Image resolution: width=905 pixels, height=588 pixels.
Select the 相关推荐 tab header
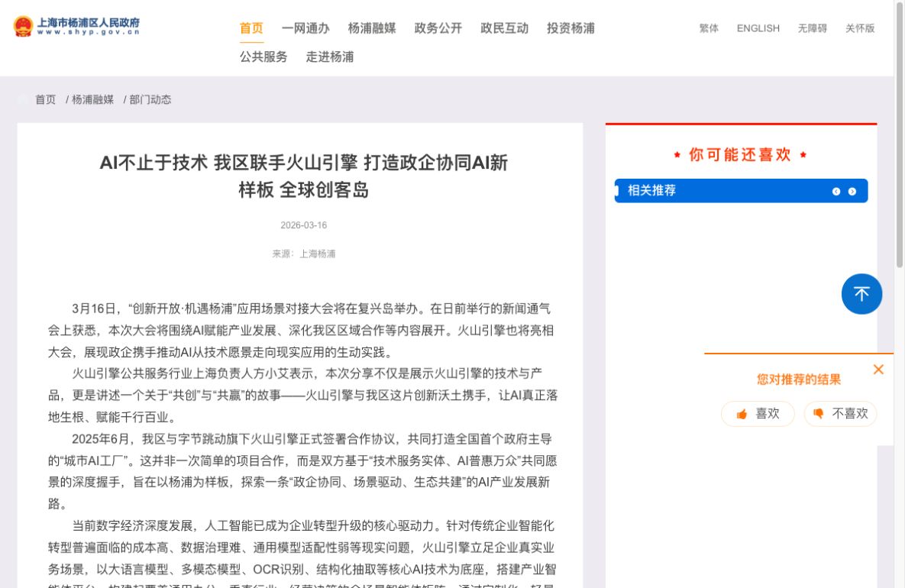(651, 190)
